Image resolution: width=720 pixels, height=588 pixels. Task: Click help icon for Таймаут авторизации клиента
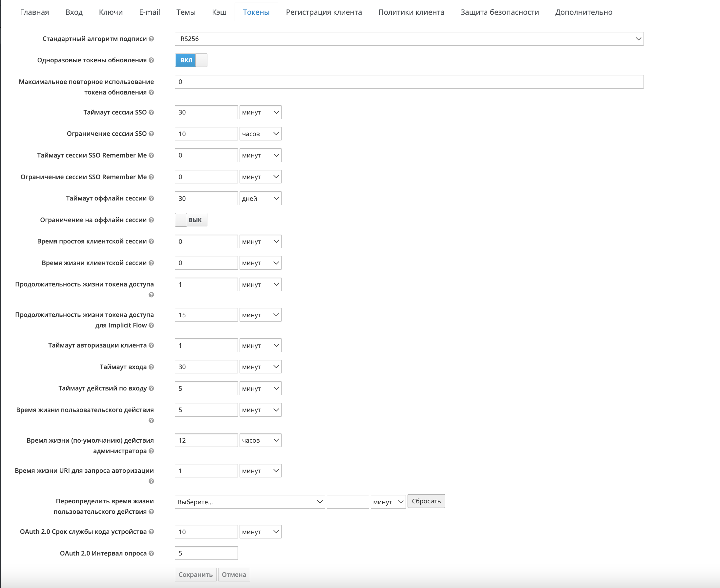151,346
